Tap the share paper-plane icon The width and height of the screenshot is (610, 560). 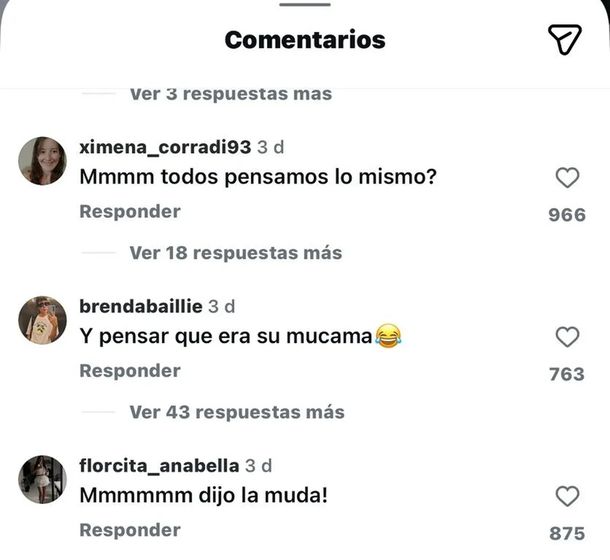click(x=564, y=39)
